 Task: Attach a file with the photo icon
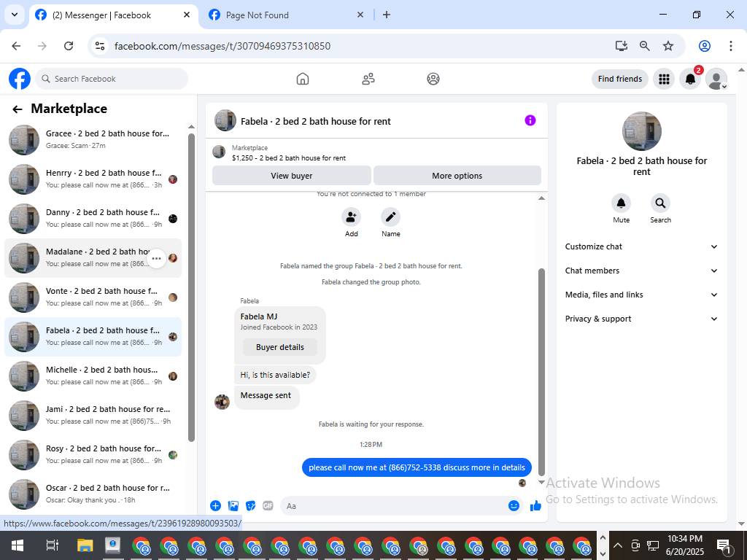pyautogui.click(x=233, y=506)
